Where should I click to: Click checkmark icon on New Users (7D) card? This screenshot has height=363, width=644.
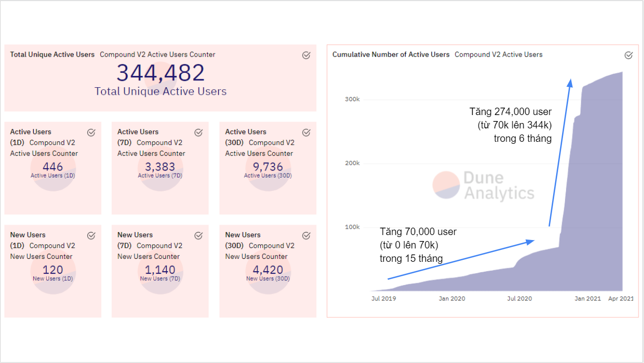[199, 236]
